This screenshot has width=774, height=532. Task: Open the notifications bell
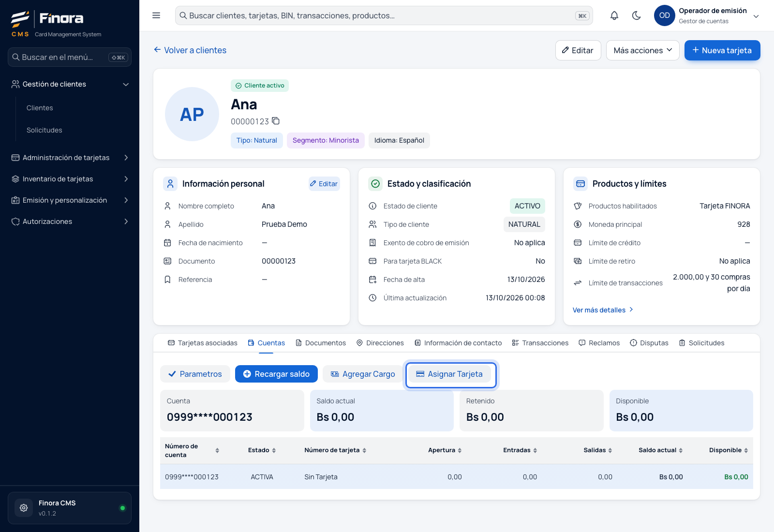coord(614,15)
